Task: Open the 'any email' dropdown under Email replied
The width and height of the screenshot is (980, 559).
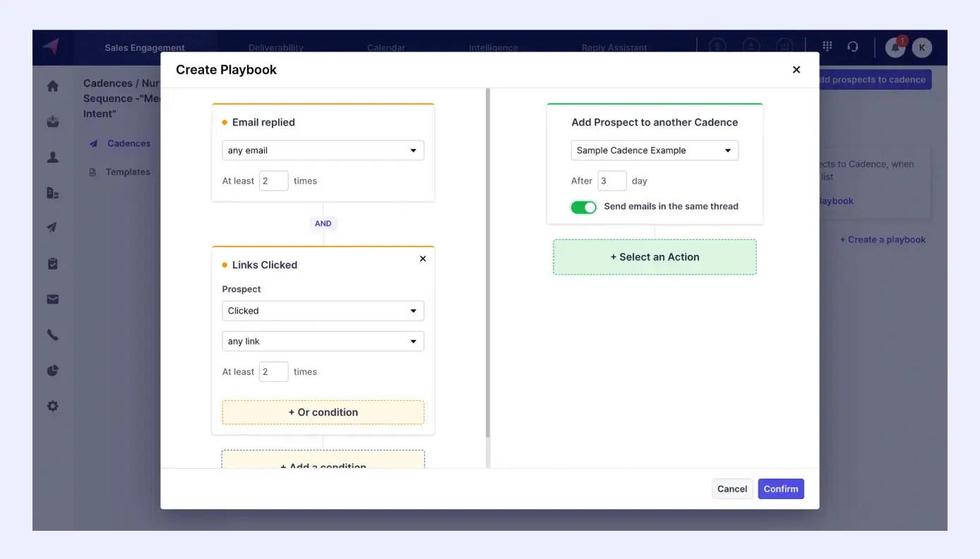Action: pyautogui.click(x=323, y=150)
